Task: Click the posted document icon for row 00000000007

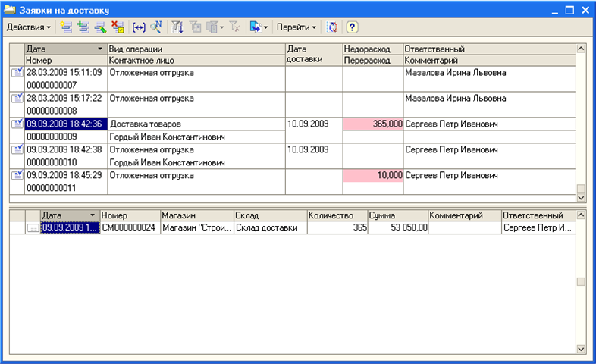Action: [x=17, y=72]
